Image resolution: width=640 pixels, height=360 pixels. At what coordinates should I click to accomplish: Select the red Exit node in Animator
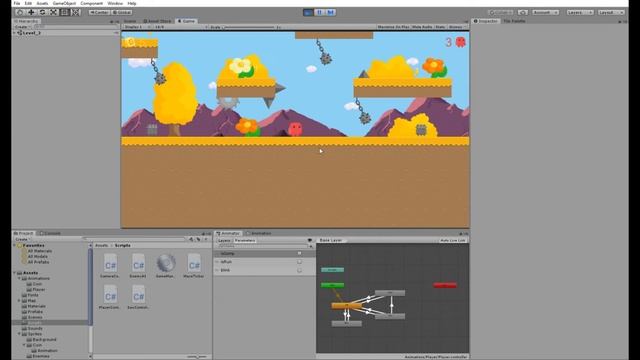click(x=445, y=285)
